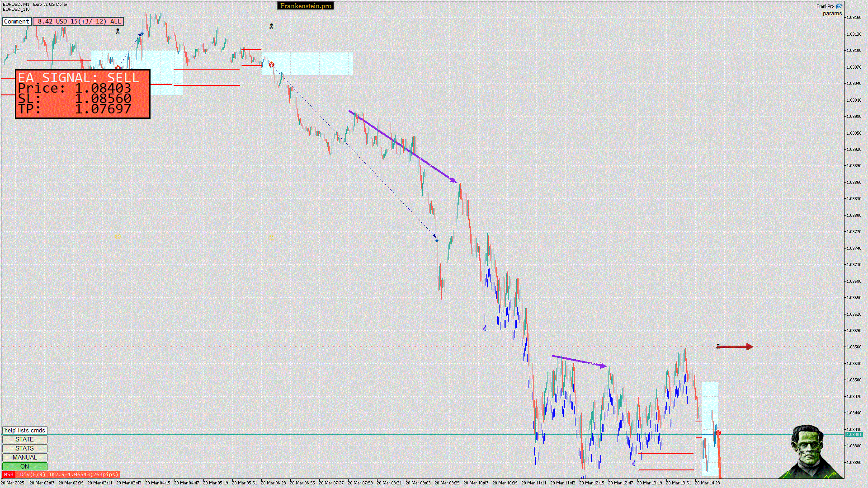Open the Frankenstein.pro title link
The height and width of the screenshot is (488, 868).
click(306, 6)
